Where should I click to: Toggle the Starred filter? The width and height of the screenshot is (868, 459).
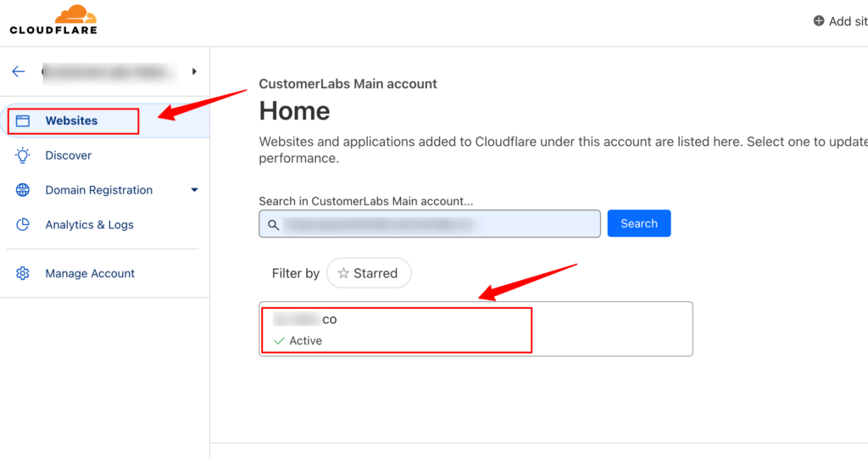(x=369, y=273)
